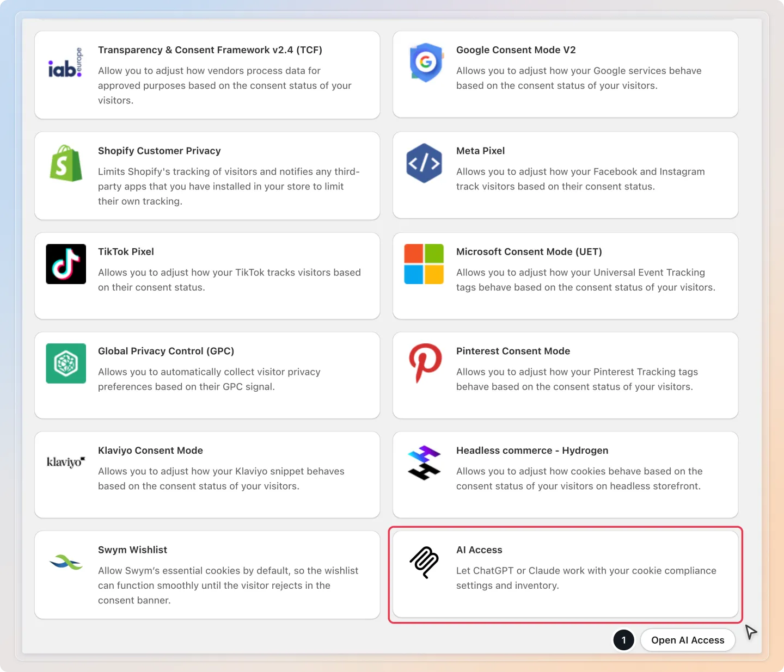Click description mentioning ChatGPT or Claude
This screenshot has height=672, width=784.
pyautogui.click(x=586, y=578)
